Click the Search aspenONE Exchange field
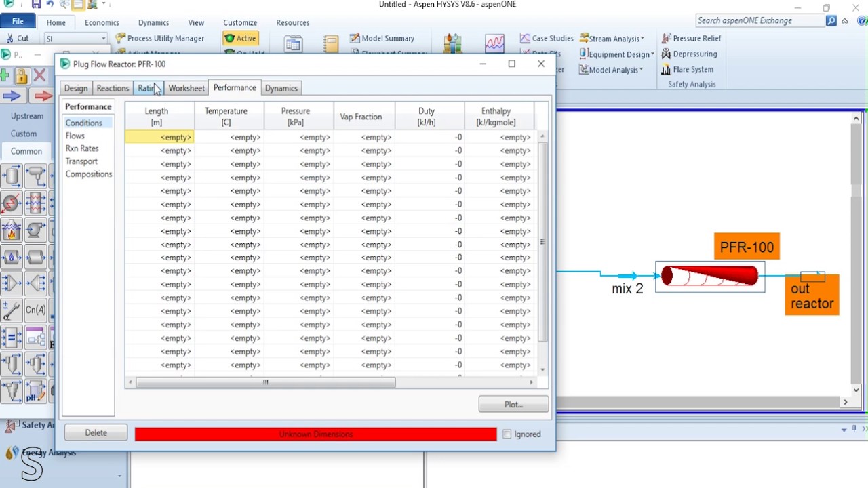Viewport: 868px width, 488px height. 759,21
